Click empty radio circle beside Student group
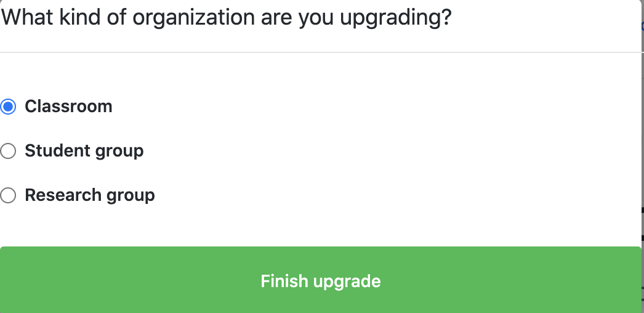The image size is (644, 313). (x=8, y=151)
